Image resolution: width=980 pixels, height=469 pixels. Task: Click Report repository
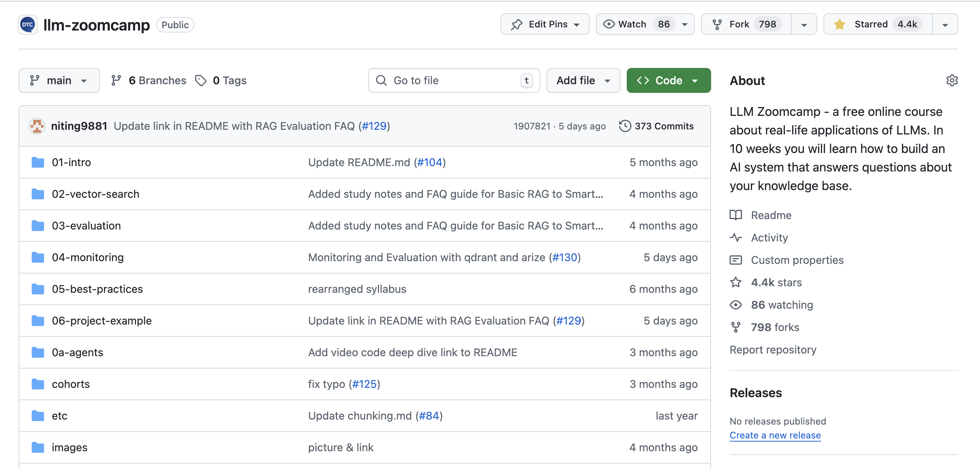773,350
